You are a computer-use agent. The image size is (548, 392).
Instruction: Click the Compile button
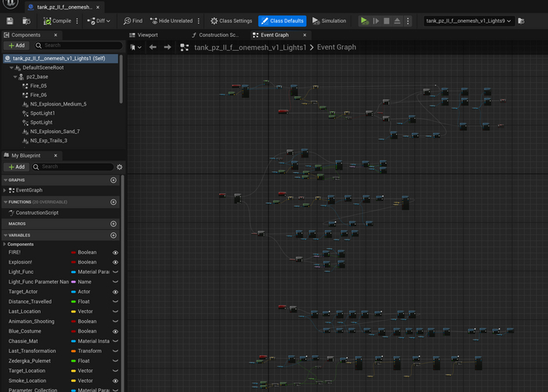[x=57, y=21]
